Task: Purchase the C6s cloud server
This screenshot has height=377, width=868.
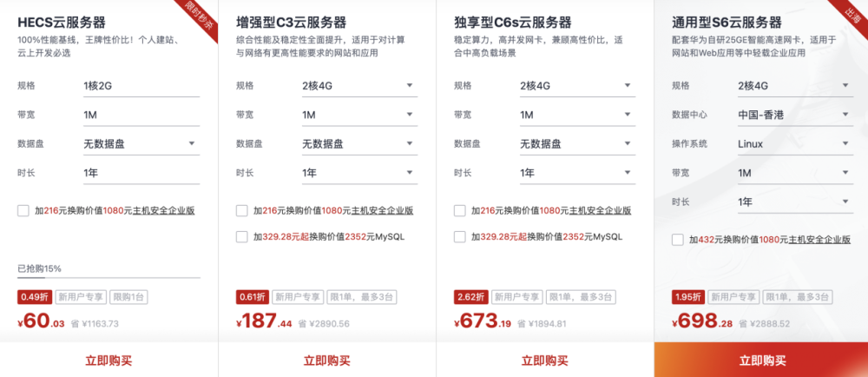Action: [x=545, y=361]
